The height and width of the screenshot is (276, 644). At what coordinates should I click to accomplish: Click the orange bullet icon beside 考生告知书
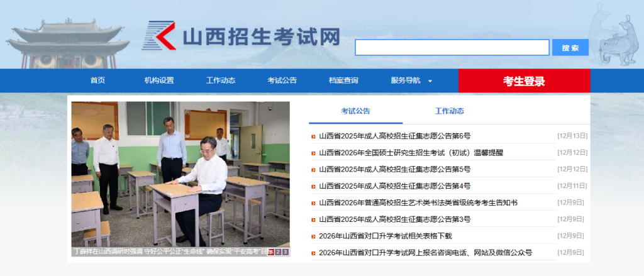(x=313, y=203)
